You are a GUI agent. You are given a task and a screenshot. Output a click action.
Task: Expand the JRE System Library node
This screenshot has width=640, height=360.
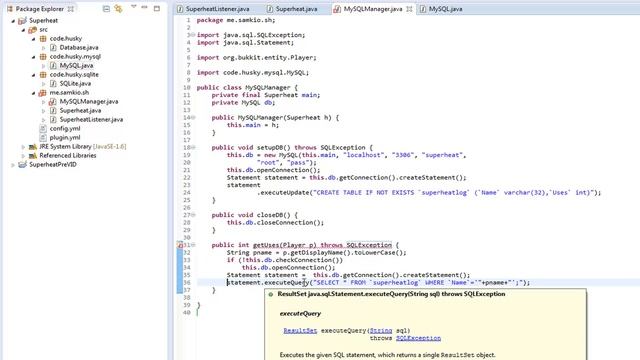click(23, 147)
